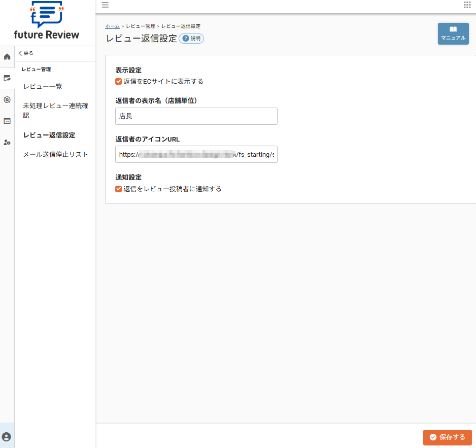Select the review management icon in the left rail
Screen dimensions: 476x448
pos(7,78)
